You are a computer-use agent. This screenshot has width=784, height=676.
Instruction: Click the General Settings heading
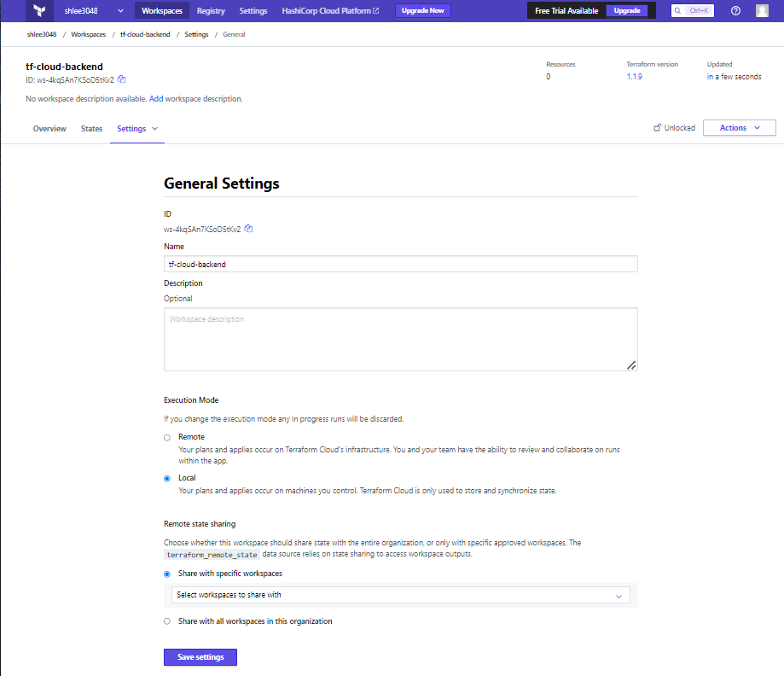[x=222, y=184]
